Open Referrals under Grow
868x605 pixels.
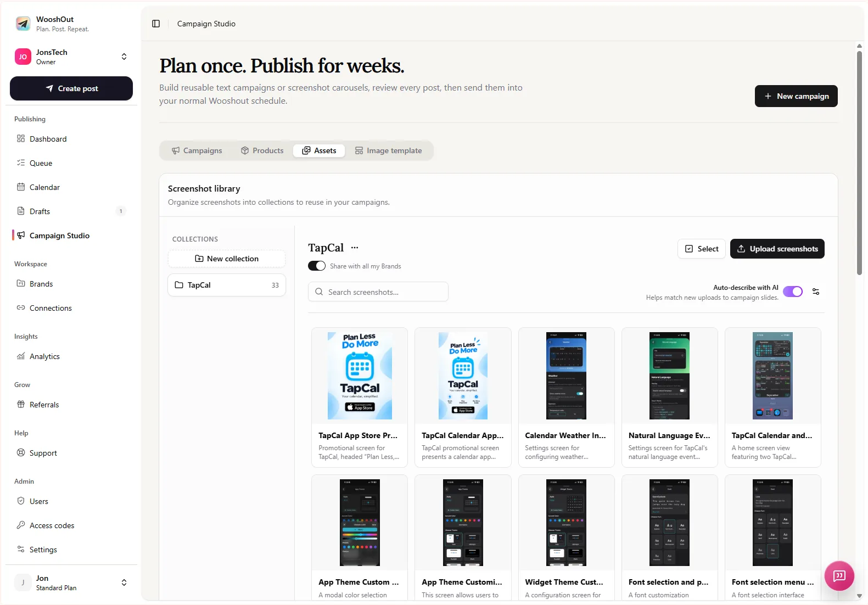(71, 405)
